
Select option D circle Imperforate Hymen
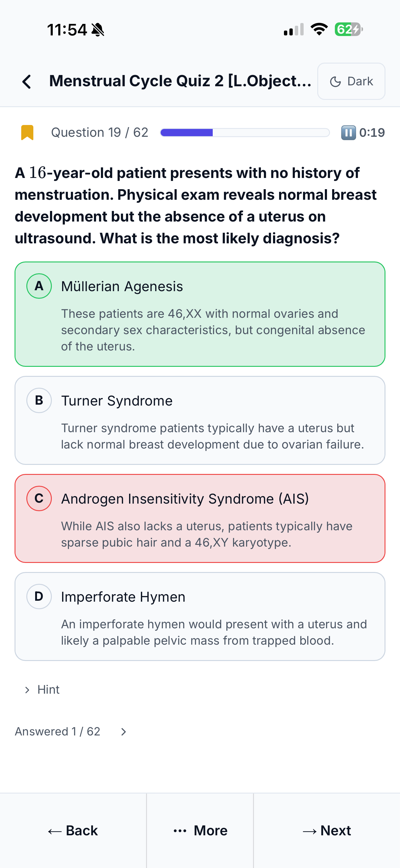pyautogui.click(x=39, y=597)
